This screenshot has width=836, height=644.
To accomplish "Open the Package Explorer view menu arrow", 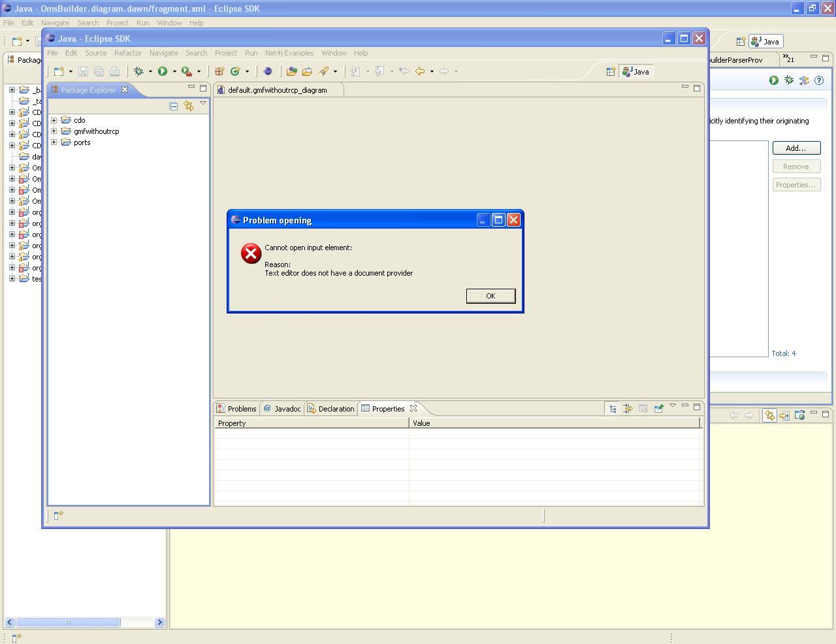I will [x=203, y=103].
